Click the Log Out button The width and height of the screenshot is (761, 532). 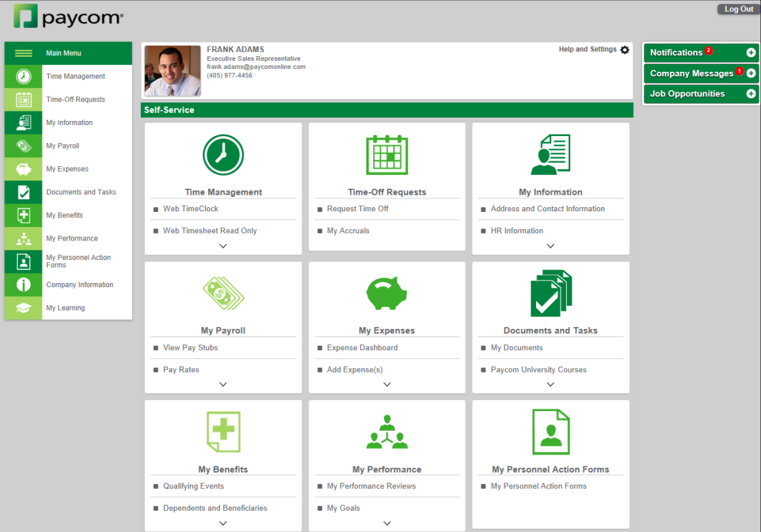pos(738,10)
